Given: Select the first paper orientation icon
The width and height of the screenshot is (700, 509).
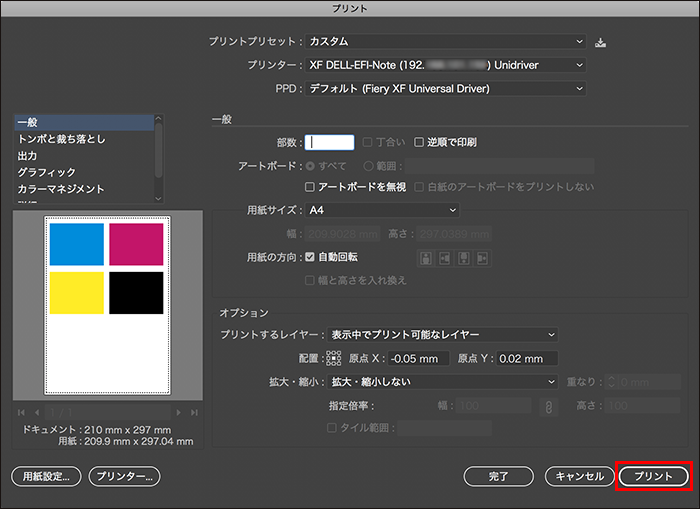Looking at the screenshot, I should point(426,258).
